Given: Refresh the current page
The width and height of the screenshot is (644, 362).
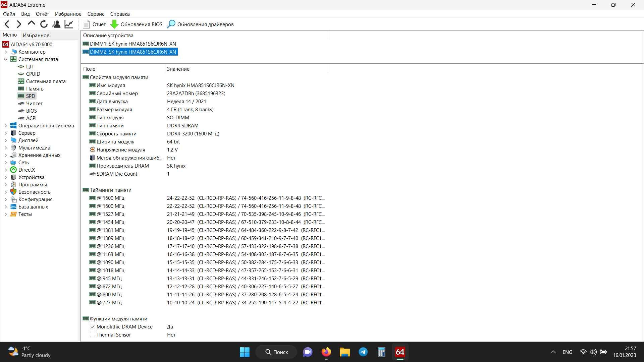Looking at the screenshot, I should 44,24.
